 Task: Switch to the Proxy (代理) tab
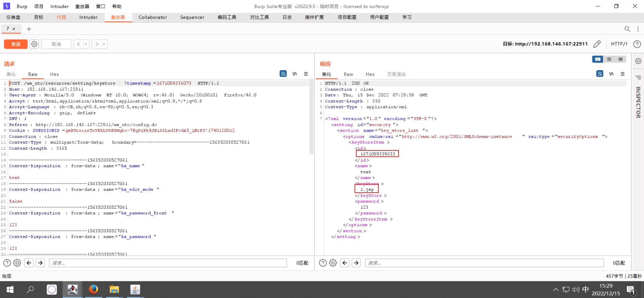coord(61,17)
